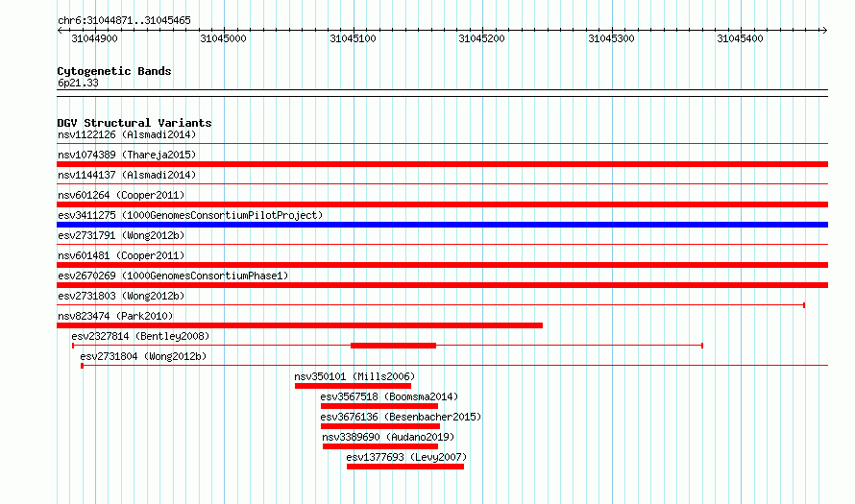Click the ruler's right arrow end
This screenshot has height=504, width=855.
pyautogui.click(x=825, y=30)
